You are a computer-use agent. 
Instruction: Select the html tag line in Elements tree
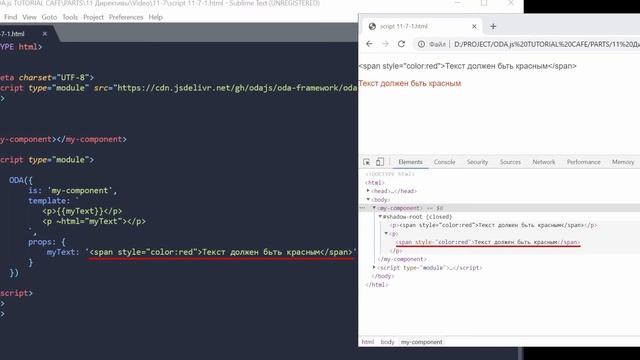click(375, 182)
